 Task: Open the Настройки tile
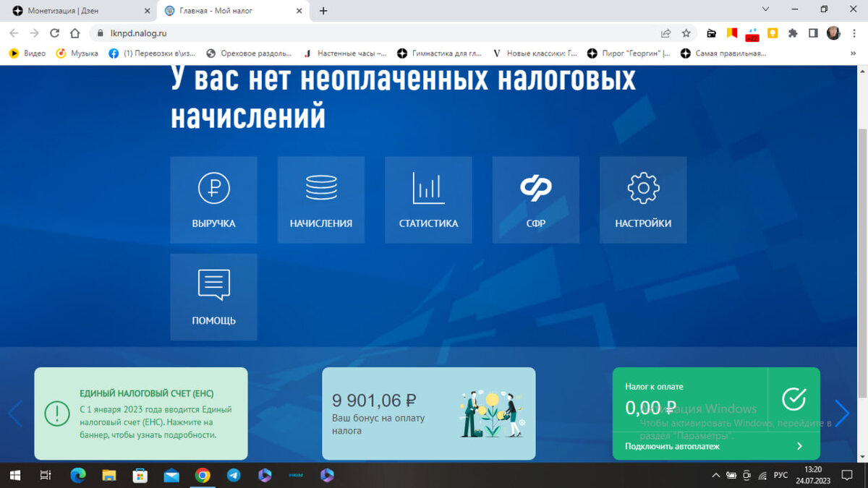click(x=642, y=200)
